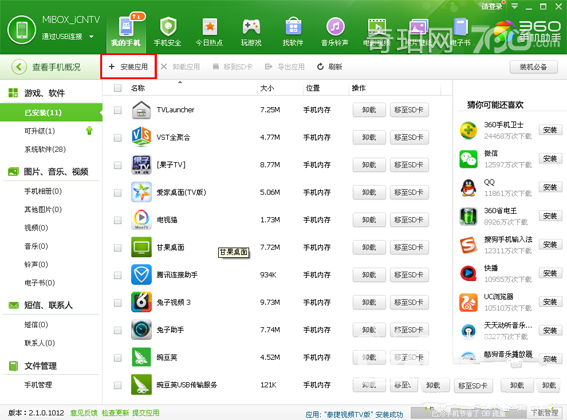Open the 找软件 shopping bag icon
Screen dimensions: 567x420
[x=293, y=27]
